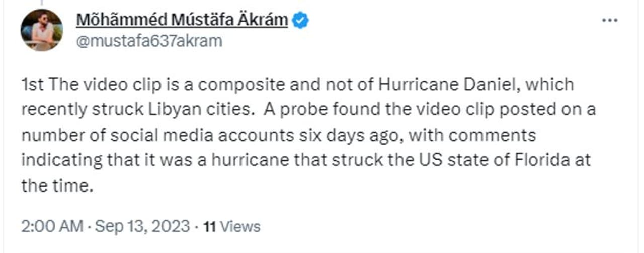Open the @mustafa637akram handle link
The width and height of the screenshot is (644, 253).
pyautogui.click(x=148, y=41)
